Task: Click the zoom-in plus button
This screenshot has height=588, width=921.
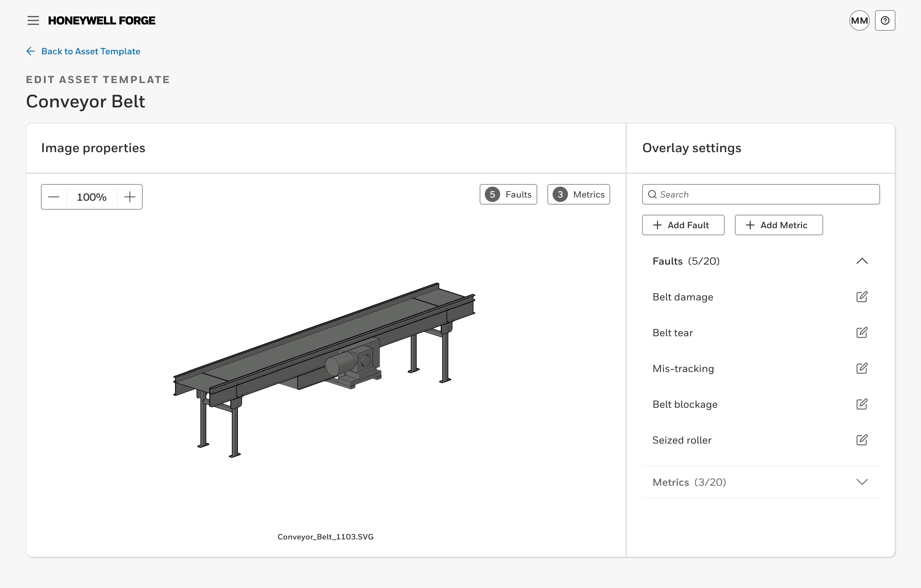Action: 130,197
